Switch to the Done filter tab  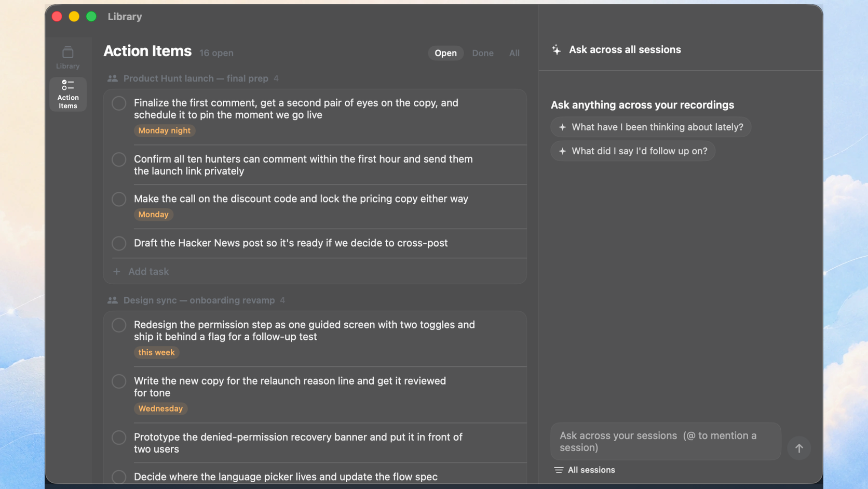(483, 53)
